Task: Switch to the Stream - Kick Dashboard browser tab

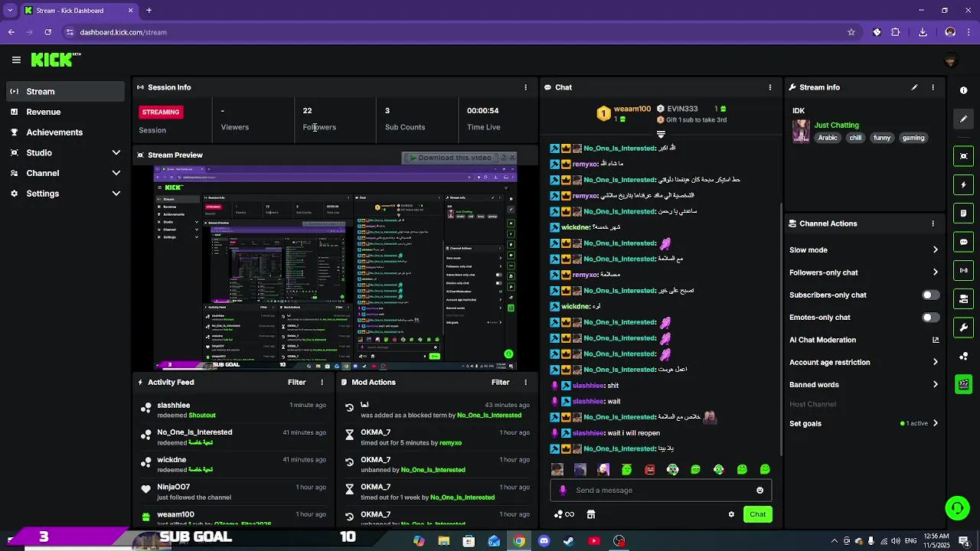Action: point(78,11)
